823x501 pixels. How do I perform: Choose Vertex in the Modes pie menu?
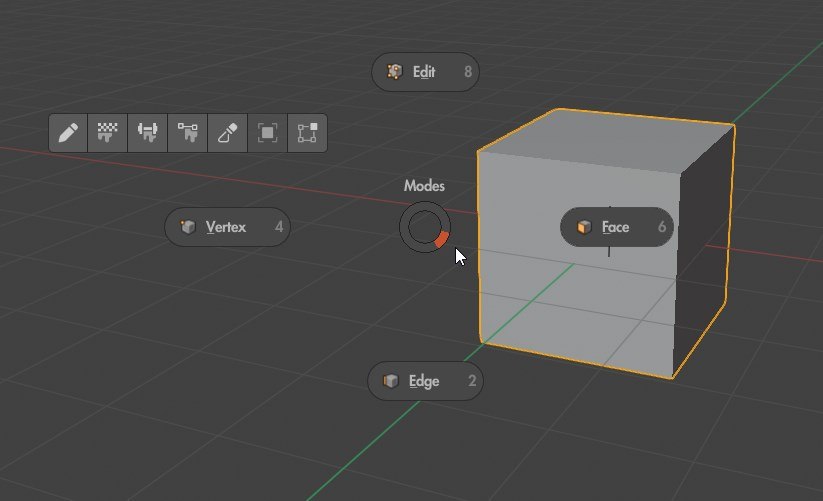(x=227, y=227)
